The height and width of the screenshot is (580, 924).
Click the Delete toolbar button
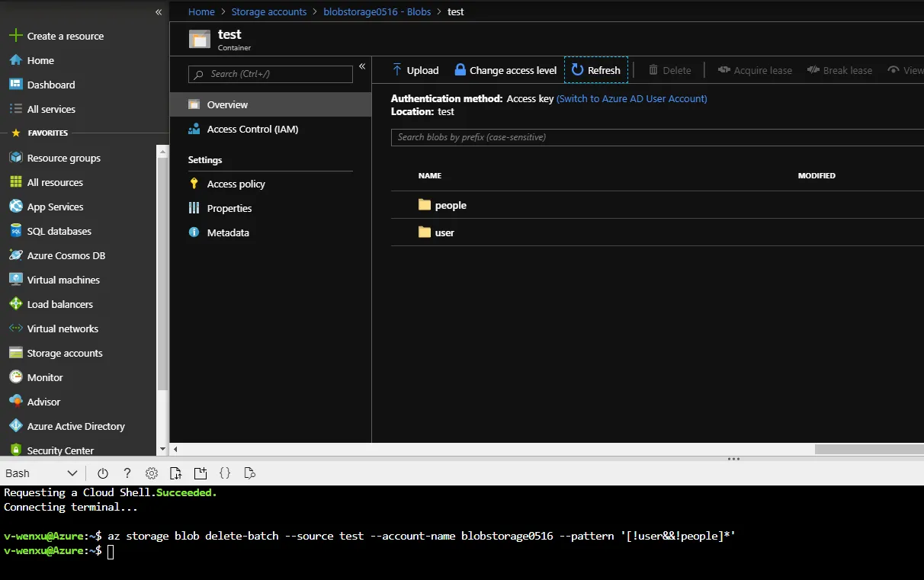669,70
